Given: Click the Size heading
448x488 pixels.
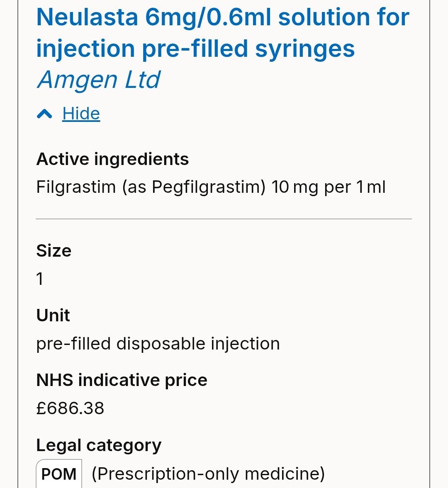Looking at the screenshot, I should pyautogui.click(x=54, y=251).
